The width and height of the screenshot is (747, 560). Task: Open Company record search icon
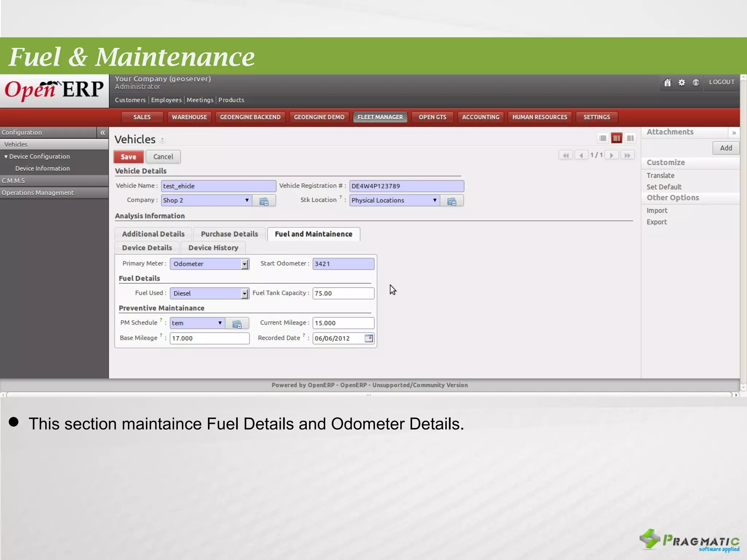(x=264, y=201)
